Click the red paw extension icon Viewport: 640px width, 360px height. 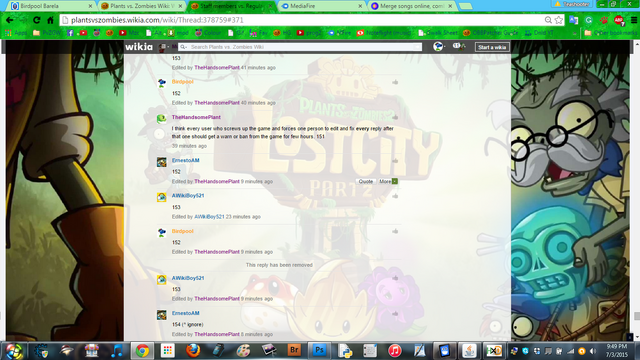[604, 20]
